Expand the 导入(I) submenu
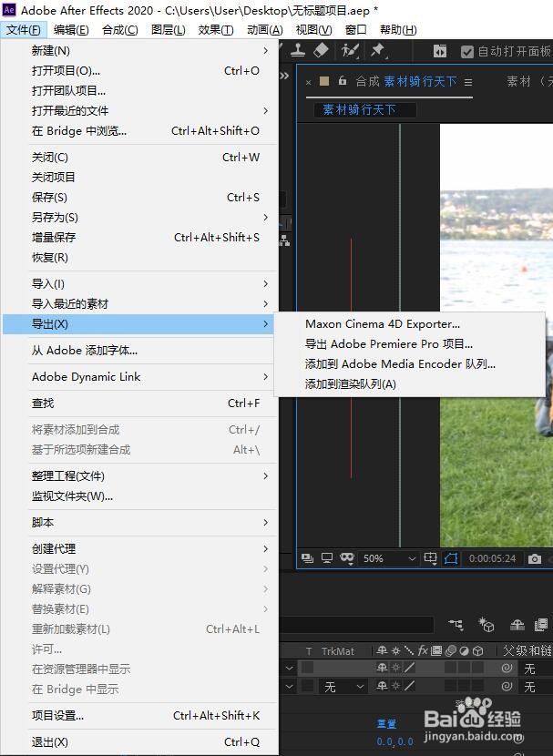 click(139, 284)
